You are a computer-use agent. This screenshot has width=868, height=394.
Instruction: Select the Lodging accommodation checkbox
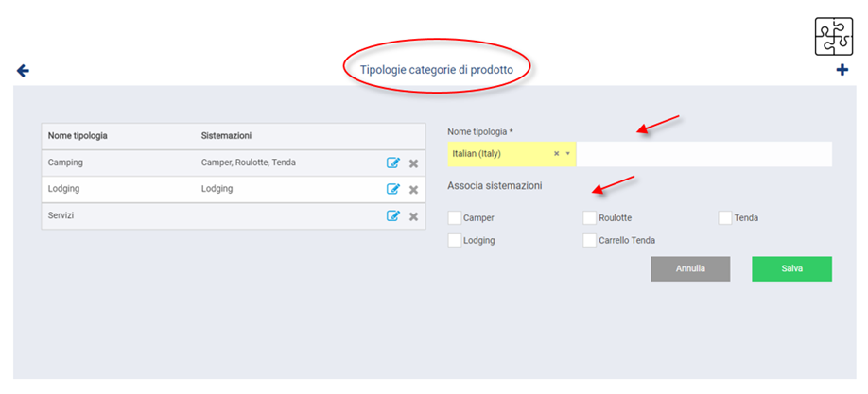[x=455, y=240]
